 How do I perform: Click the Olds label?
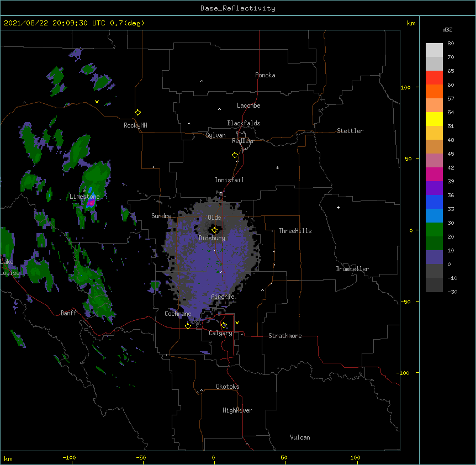coord(214,218)
